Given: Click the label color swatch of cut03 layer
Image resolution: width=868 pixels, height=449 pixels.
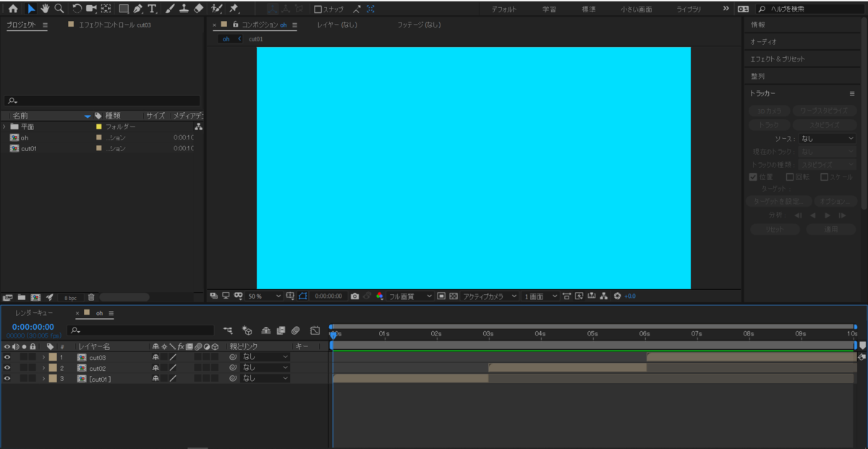Looking at the screenshot, I should tap(52, 357).
